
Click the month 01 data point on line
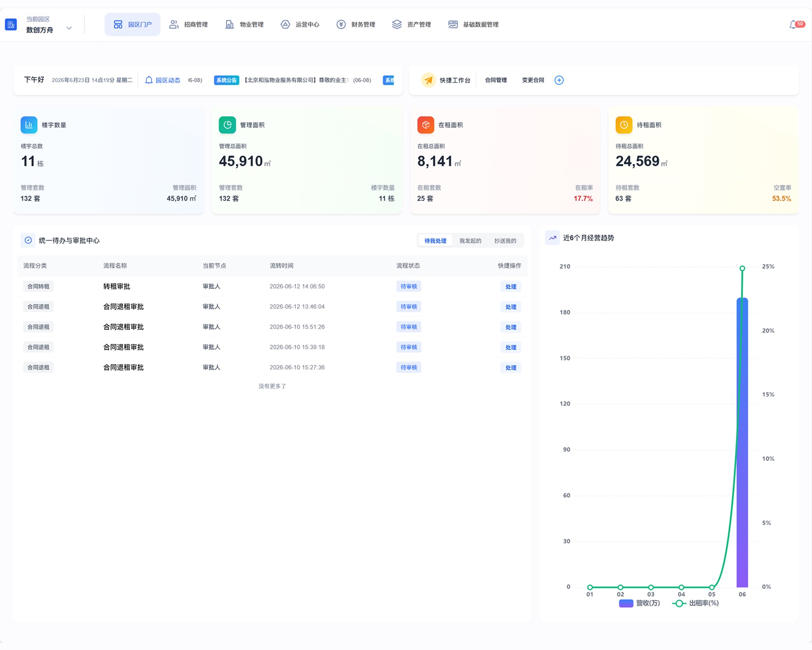point(590,587)
